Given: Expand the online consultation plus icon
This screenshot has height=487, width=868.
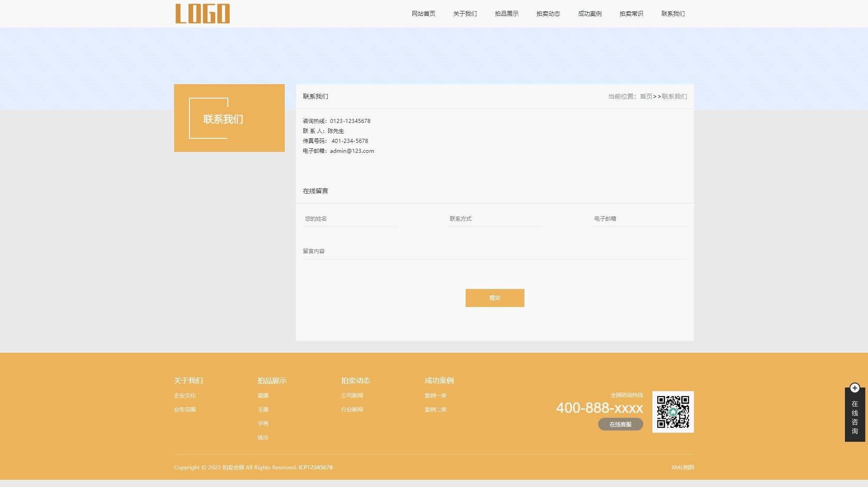Looking at the screenshot, I should click(x=854, y=388).
